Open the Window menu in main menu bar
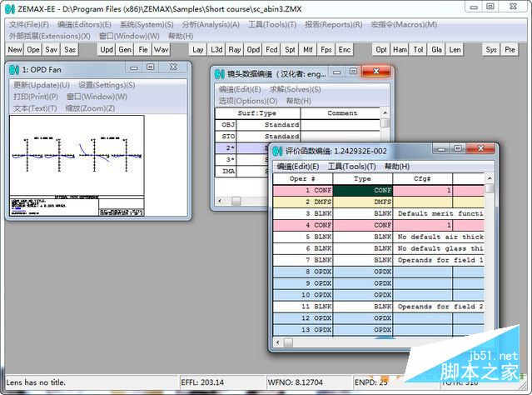The height and width of the screenshot is (395, 532). point(129,36)
